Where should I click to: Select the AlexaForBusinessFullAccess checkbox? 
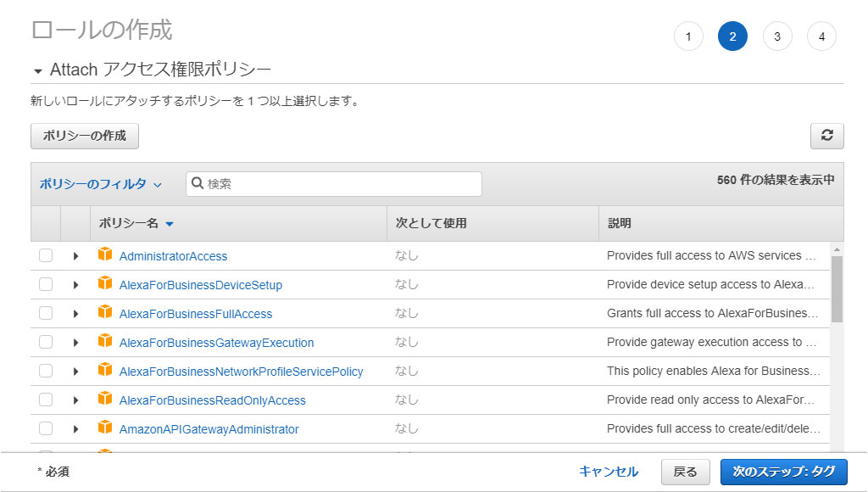(x=46, y=313)
